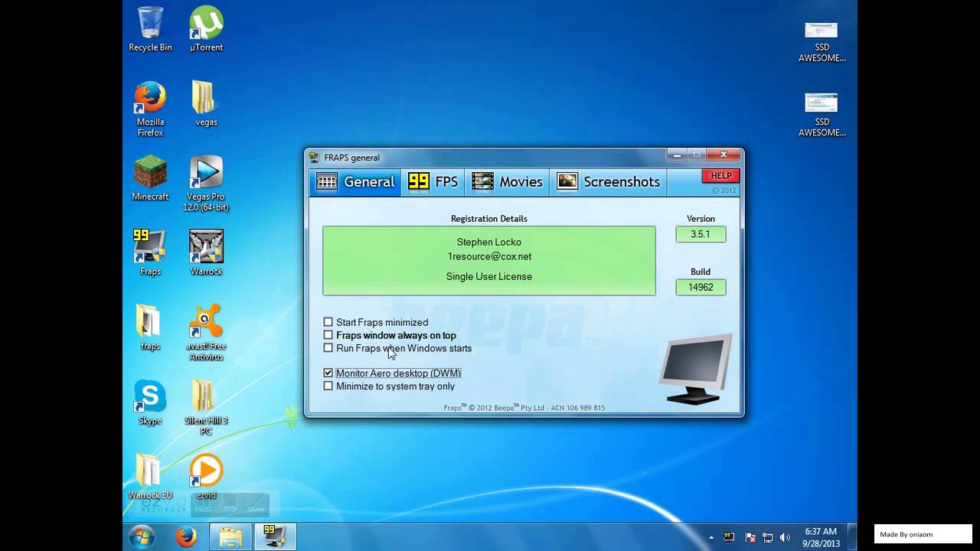The width and height of the screenshot is (980, 551).
Task: Select the Vegas Pro 12.0 shortcut
Action: pos(206,183)
